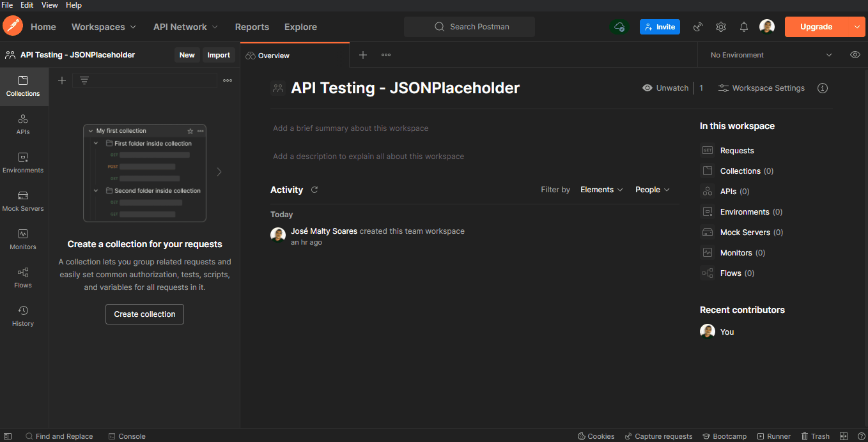The image size is (868, 442).
Task: Open Mock Servers in the sidebar
Action: 23,201
